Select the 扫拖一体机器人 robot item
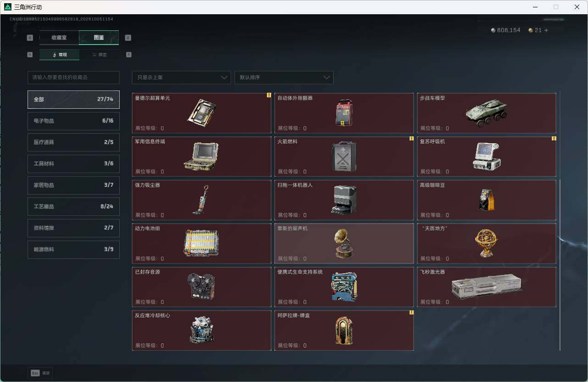 pos(344,200)
